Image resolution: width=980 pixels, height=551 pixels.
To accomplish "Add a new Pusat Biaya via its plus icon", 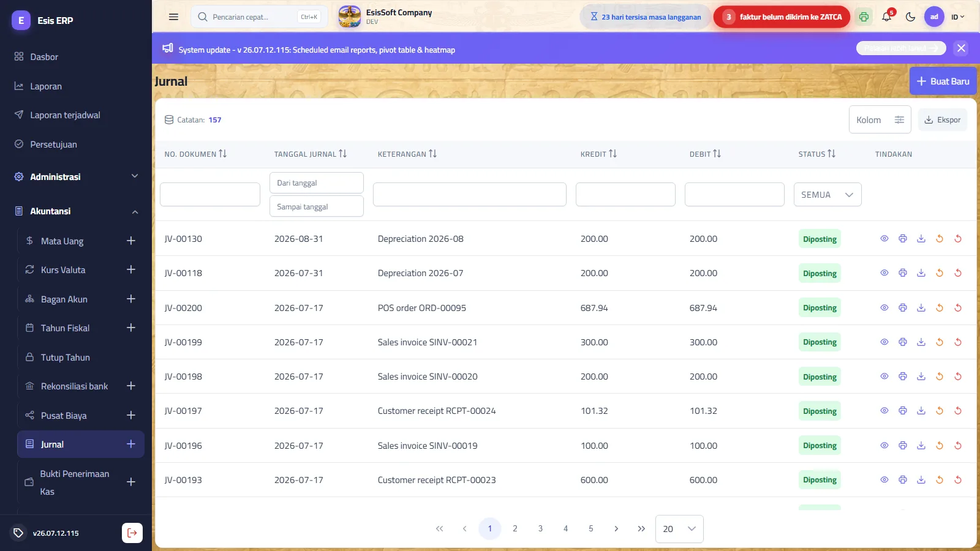I will pyautogui.click(x=130, y=415).
